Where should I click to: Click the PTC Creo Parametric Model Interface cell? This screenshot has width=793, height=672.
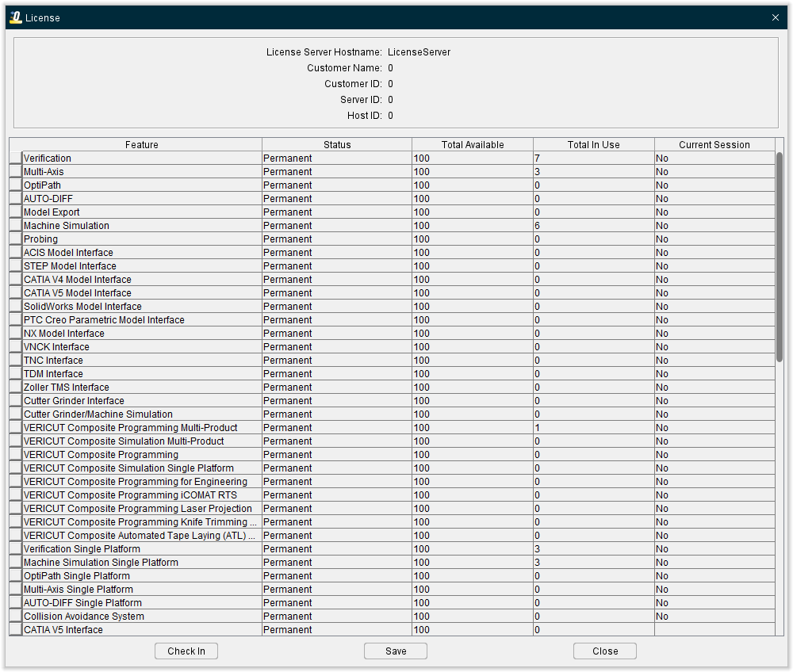click(x=142, y=320)
